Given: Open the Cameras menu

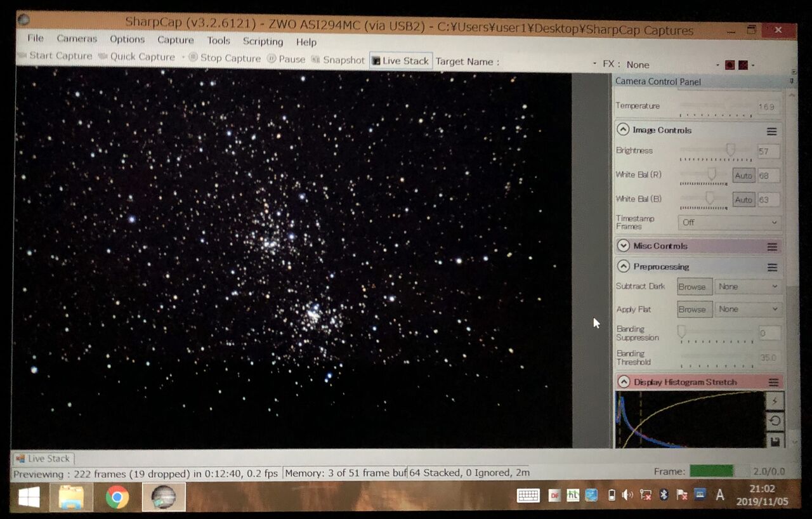Looking at the screenshot, I should (77, 39).
